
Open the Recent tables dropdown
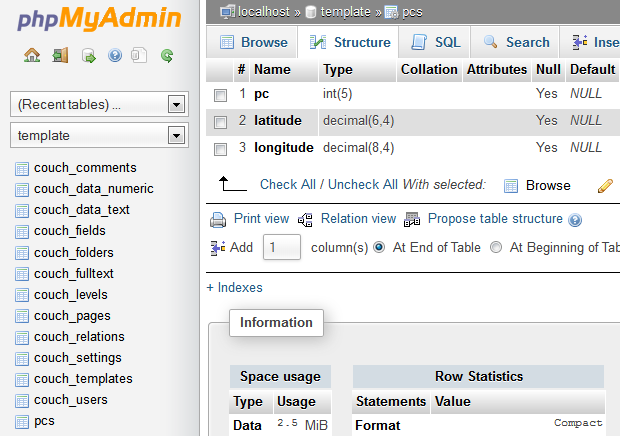tap(99, 104)
